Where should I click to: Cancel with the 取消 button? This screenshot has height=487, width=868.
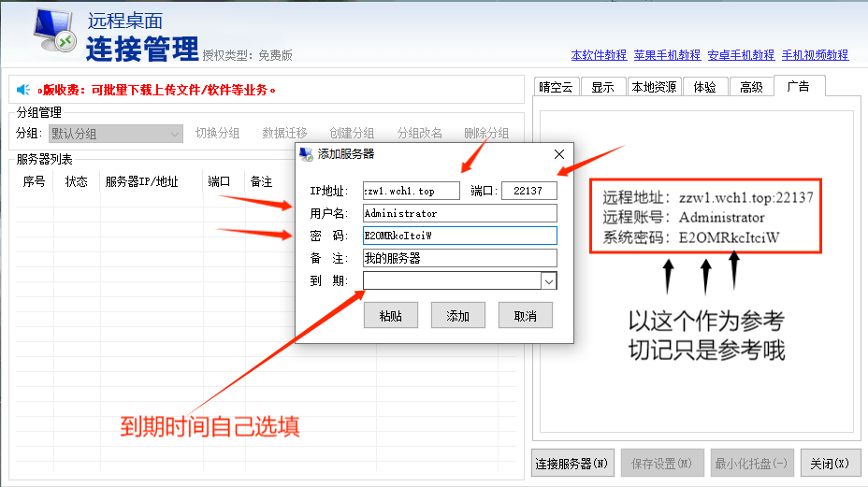(x=525, y=316)
